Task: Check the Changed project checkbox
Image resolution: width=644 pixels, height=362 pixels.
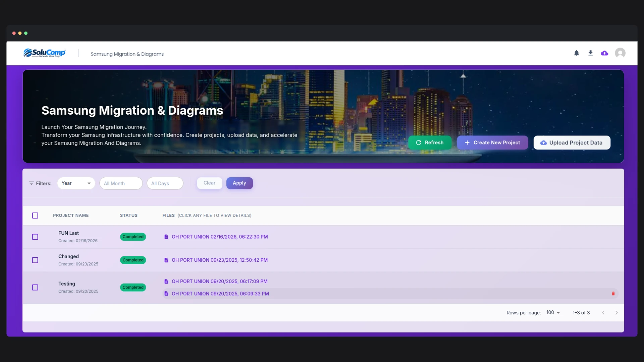Action: tap(35, 260)
